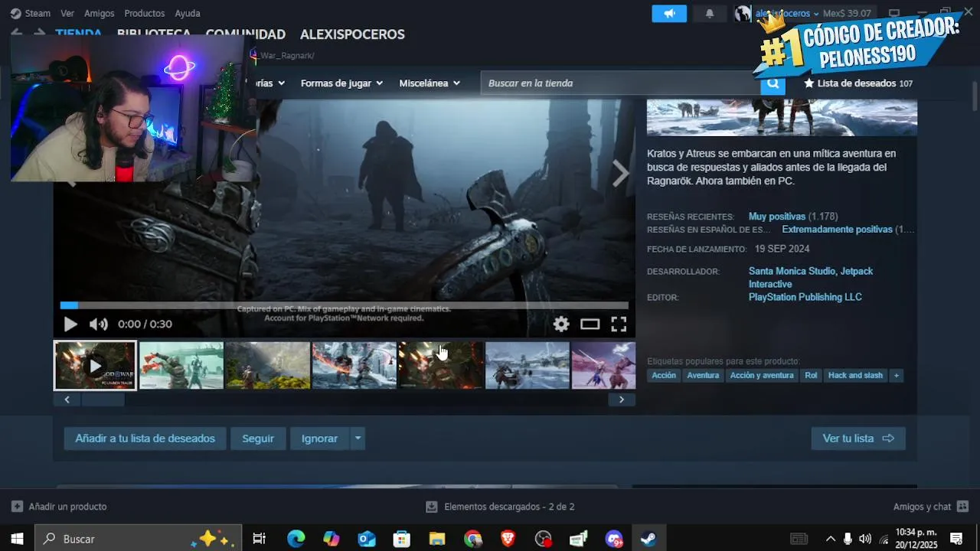The width and height of the screenshot is (980, 551).
Task: Open the Windows Start menu
Action: pos(17,539)
